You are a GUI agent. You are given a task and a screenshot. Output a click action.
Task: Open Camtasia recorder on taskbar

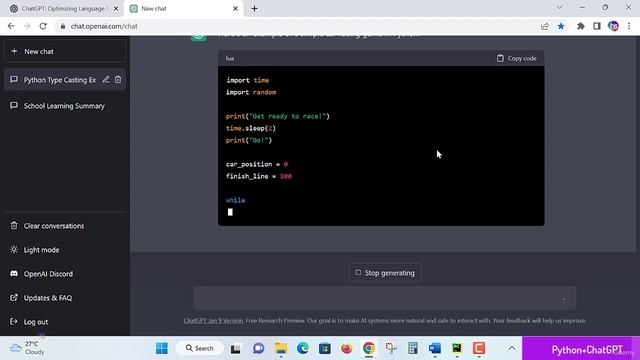479,348
